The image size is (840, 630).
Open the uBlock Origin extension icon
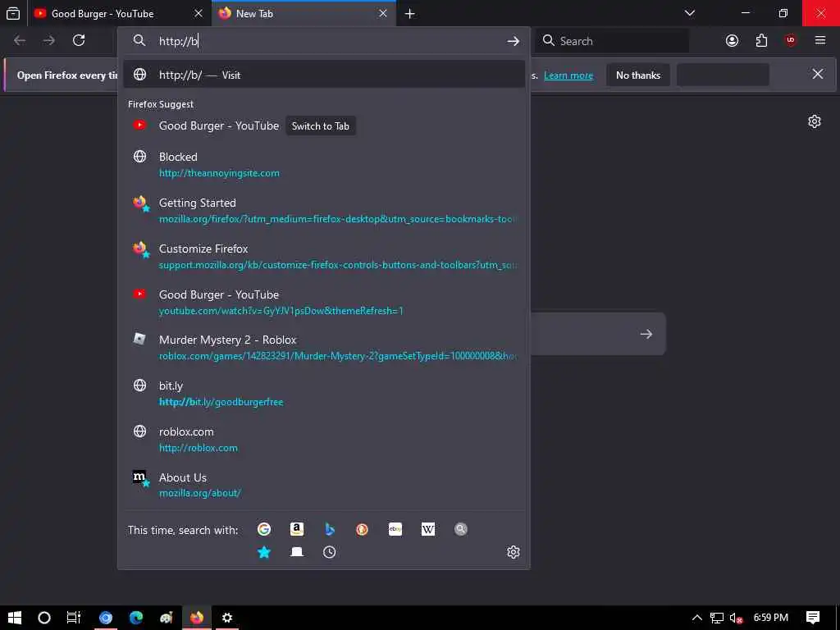point(790,40)
